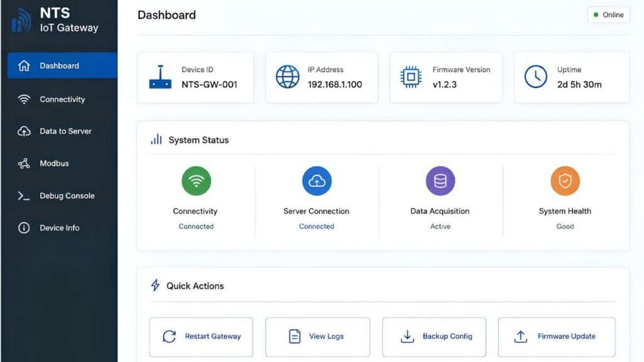Click the Connectivity wifi icon in sidebar
Image resolution: width=644 pixels, height=362 pixels.
click(x=24, y=99)
